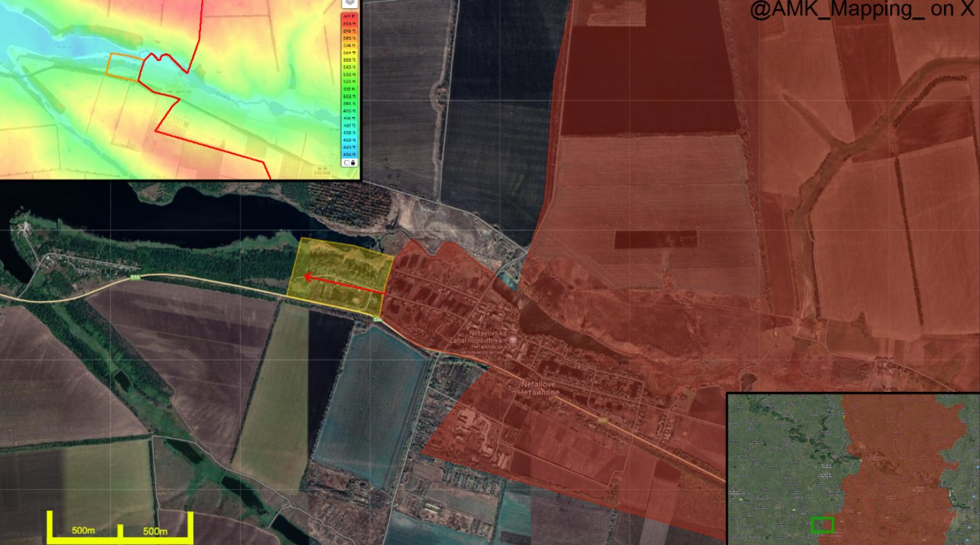980x545 pixels.
Task: Tick the checkbox at the elevation legend's bottom
Action: 347,163
